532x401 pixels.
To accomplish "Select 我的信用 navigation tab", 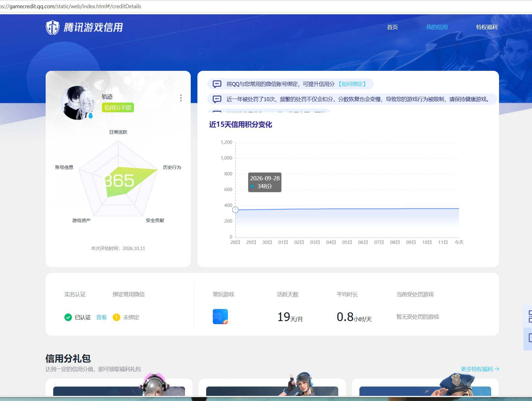I will coord(437,27).
